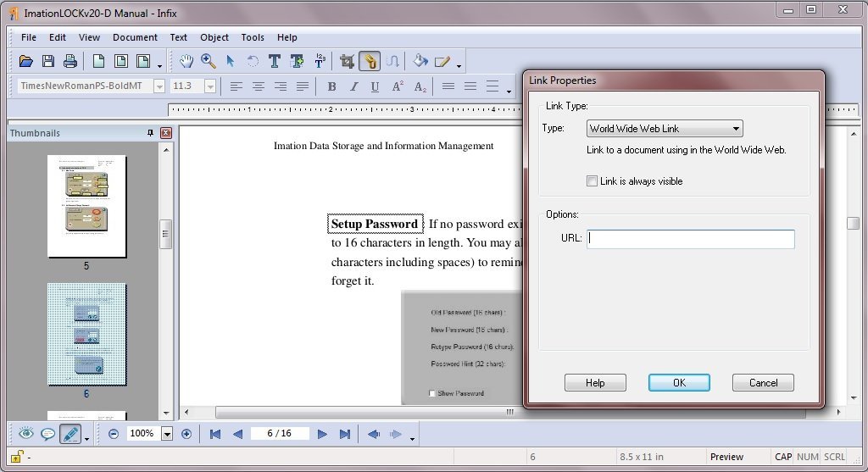Screen dimensions: 868x472
Task: Open the font name dropdown
Action: point(159,86)
